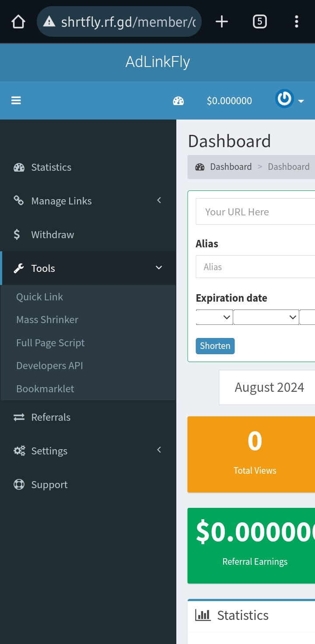Select Mass Shrinker menu item

coord(47,320)
